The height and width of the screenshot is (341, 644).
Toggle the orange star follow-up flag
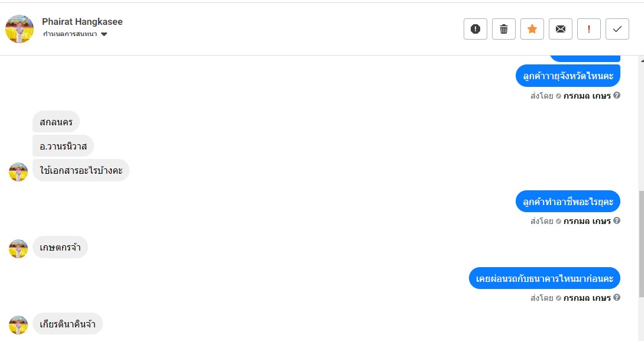tap(532, 29)
